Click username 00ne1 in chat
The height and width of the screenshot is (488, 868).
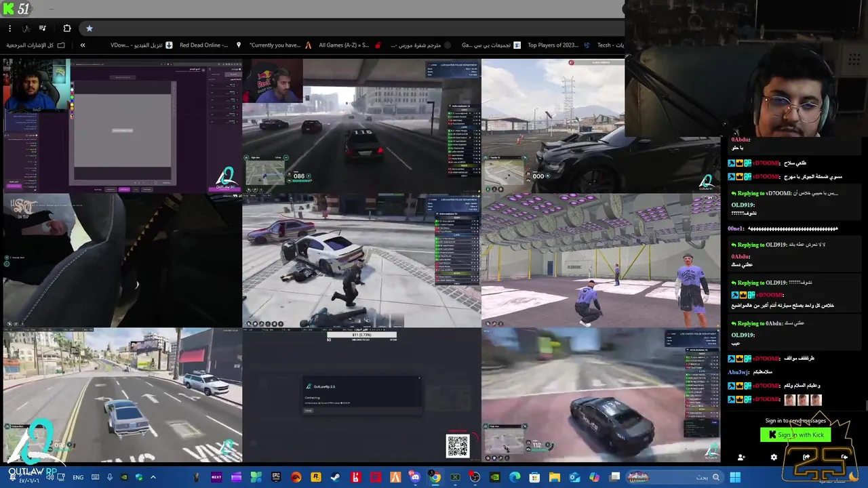coord(736,228)
